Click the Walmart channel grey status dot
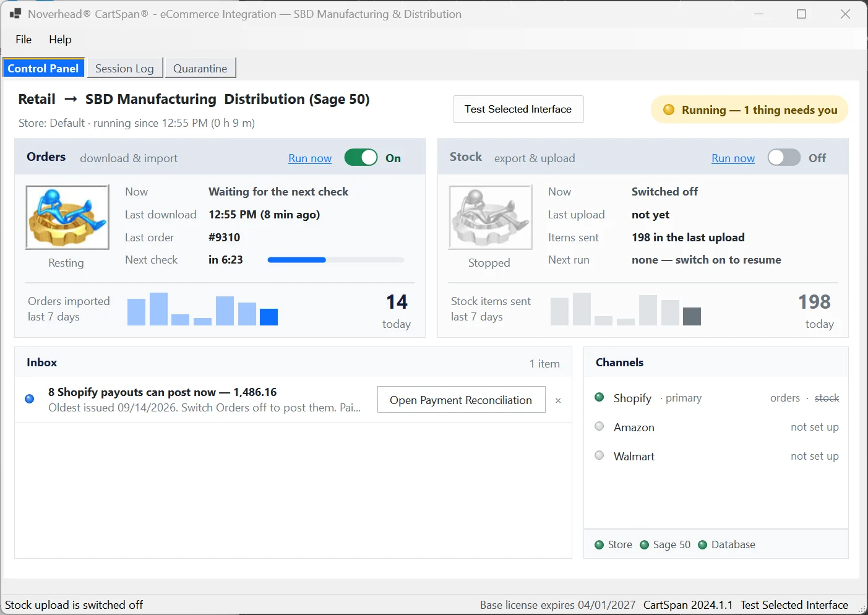868x615 pixels. 599,455
